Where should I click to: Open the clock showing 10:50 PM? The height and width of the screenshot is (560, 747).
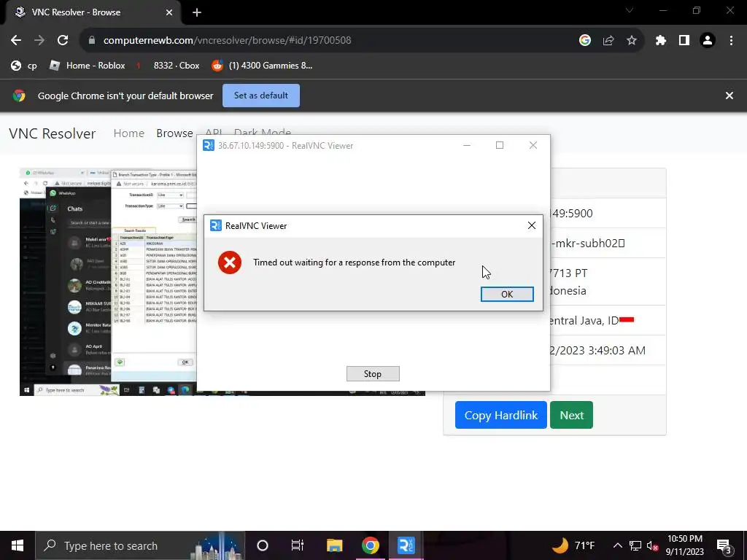[x=684, y=545]
